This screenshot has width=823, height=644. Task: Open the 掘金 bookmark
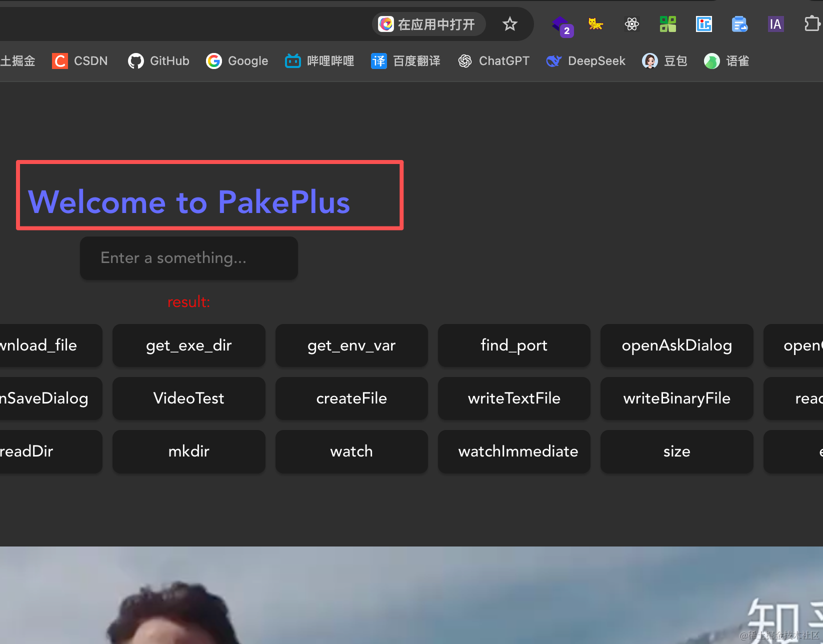tap(18, 61)
